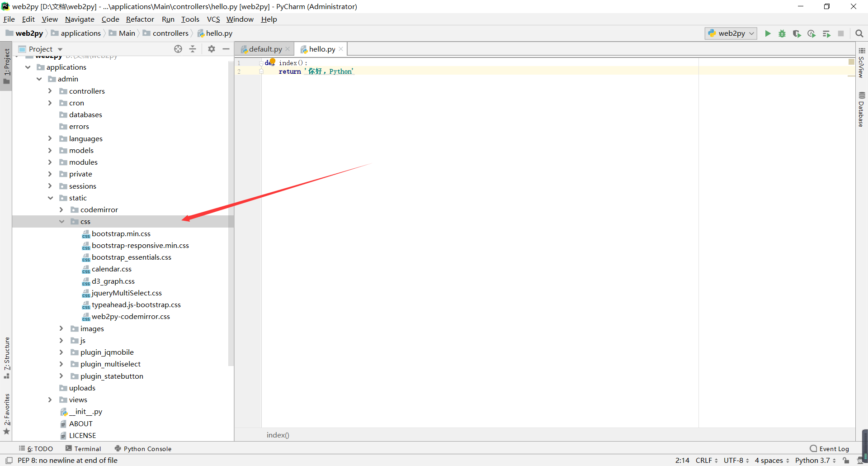Click the locate current file target icon
Screen dimensions: 868x466
178,49
